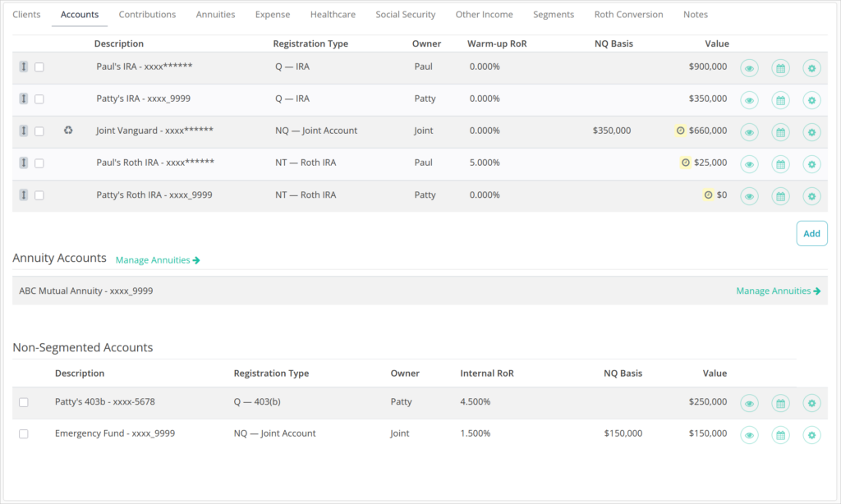
Task: Open Manage Annuities link beside Annuity Accounts heading
Action: pyautogui.click(x=158, y=260)
